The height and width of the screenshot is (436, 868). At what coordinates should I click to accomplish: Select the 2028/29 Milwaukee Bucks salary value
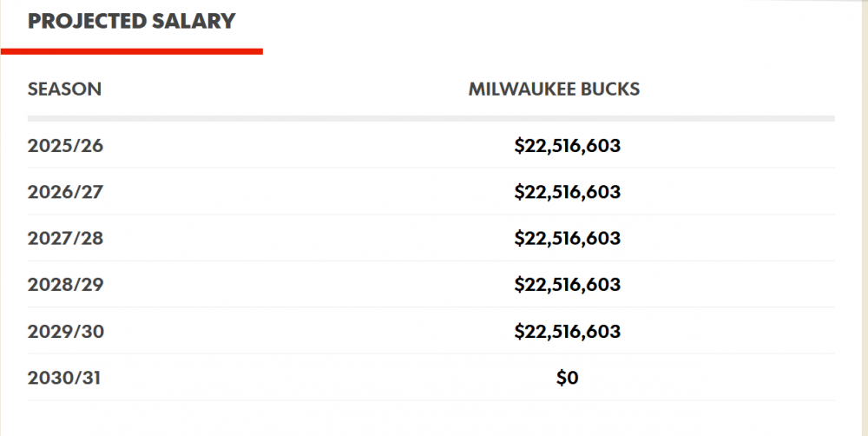point(567,284)
